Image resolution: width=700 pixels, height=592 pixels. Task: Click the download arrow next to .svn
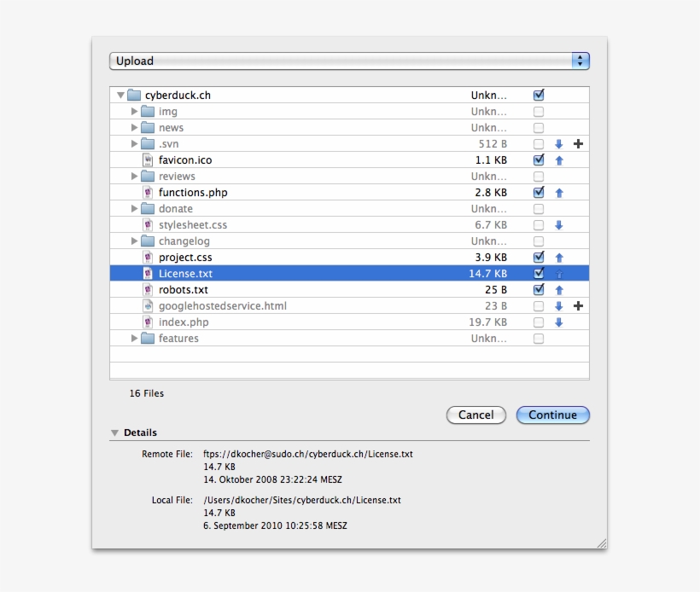559,143
